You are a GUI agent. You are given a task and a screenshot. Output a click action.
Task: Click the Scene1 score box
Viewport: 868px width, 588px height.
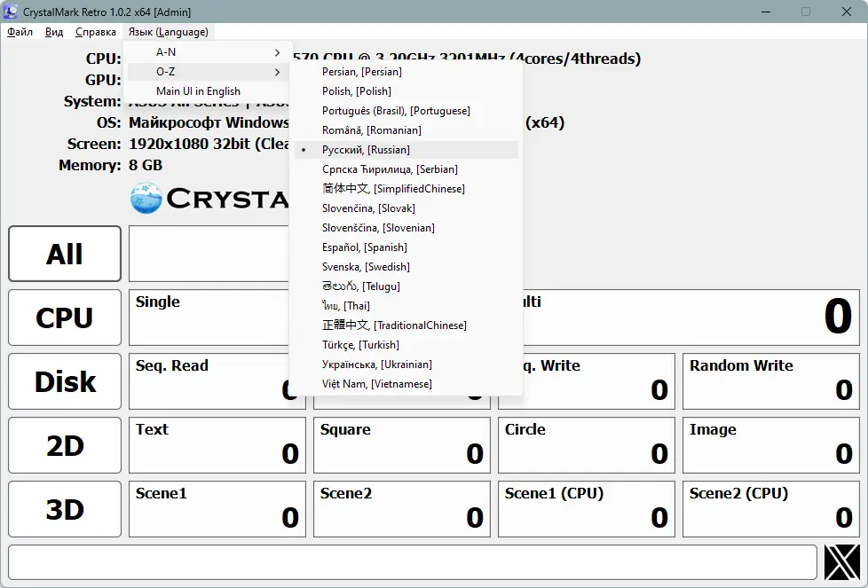point(217,509)
